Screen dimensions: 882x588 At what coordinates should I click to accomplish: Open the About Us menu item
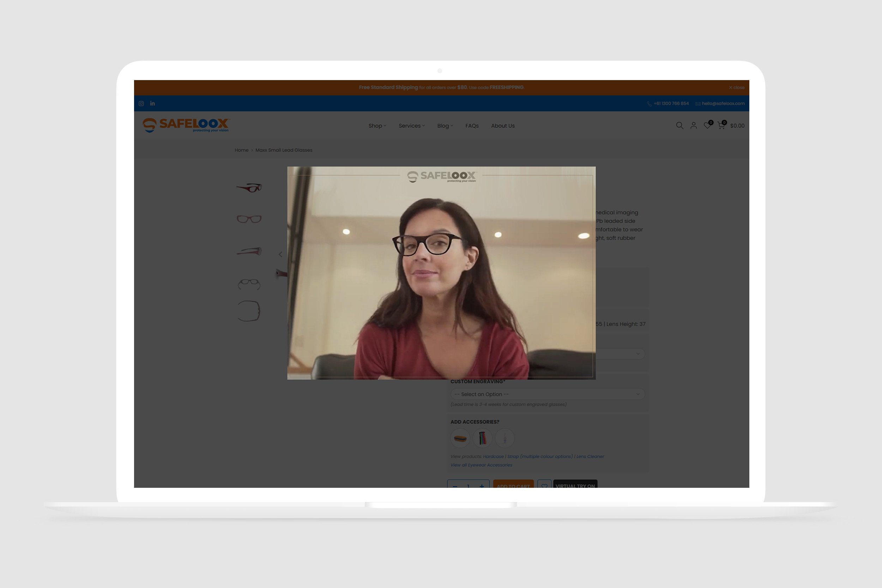[503, 126]
